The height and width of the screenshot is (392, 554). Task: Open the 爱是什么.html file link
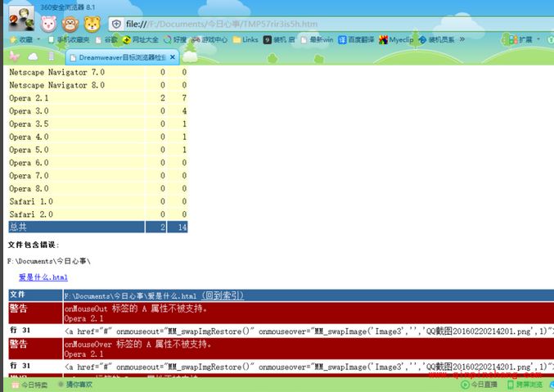(x=43, y=277)
